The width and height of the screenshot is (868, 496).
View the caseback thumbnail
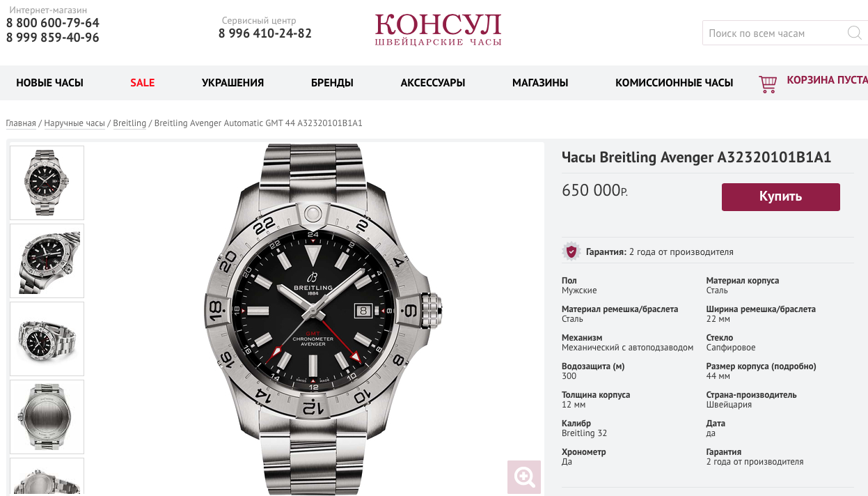tap(47, 417)
